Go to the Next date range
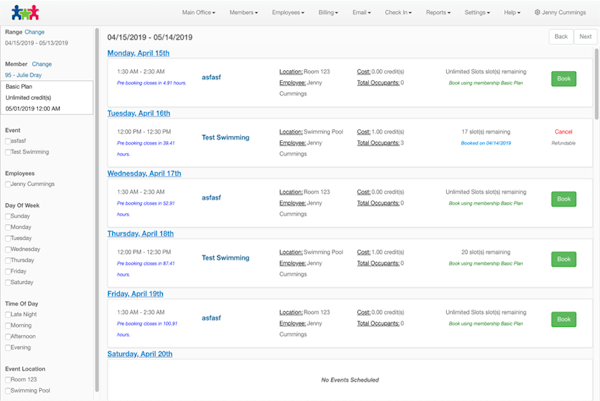This screenshot has height=401, width=600. pos(585,36)
